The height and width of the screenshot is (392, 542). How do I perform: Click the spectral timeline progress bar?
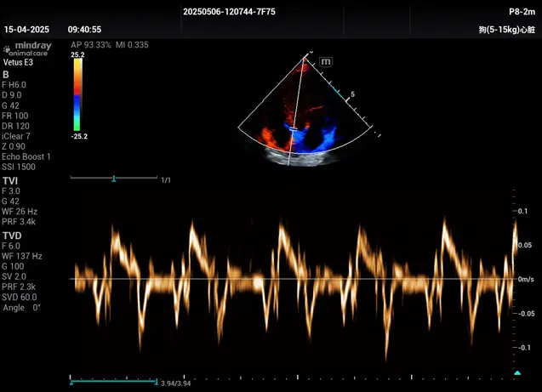(112, 379)
